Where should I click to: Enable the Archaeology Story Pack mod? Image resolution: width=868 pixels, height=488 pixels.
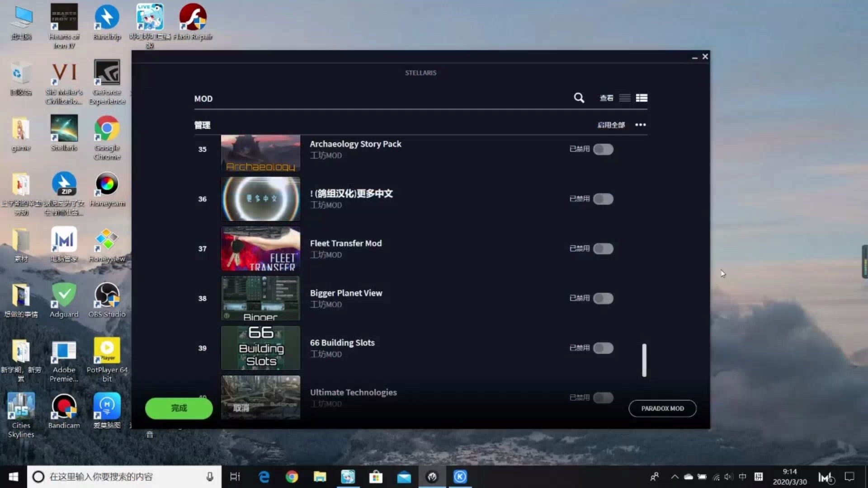(603, 149)
